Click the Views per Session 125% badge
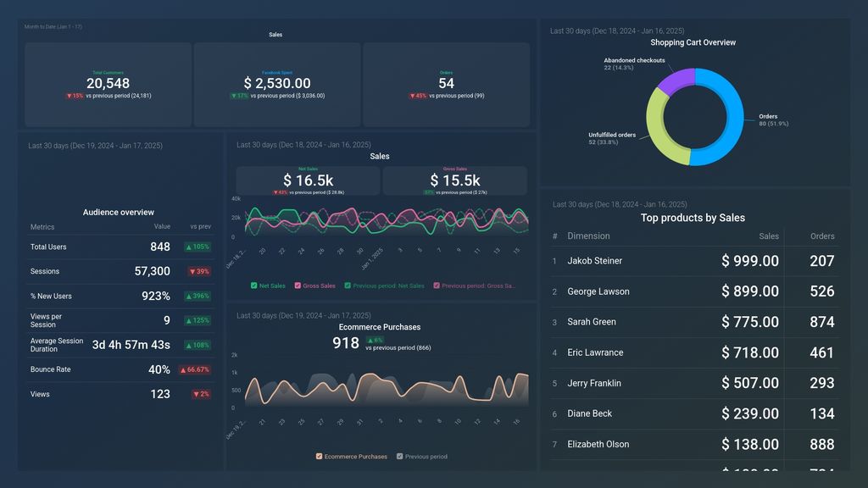868x488 pixels. 198,320
